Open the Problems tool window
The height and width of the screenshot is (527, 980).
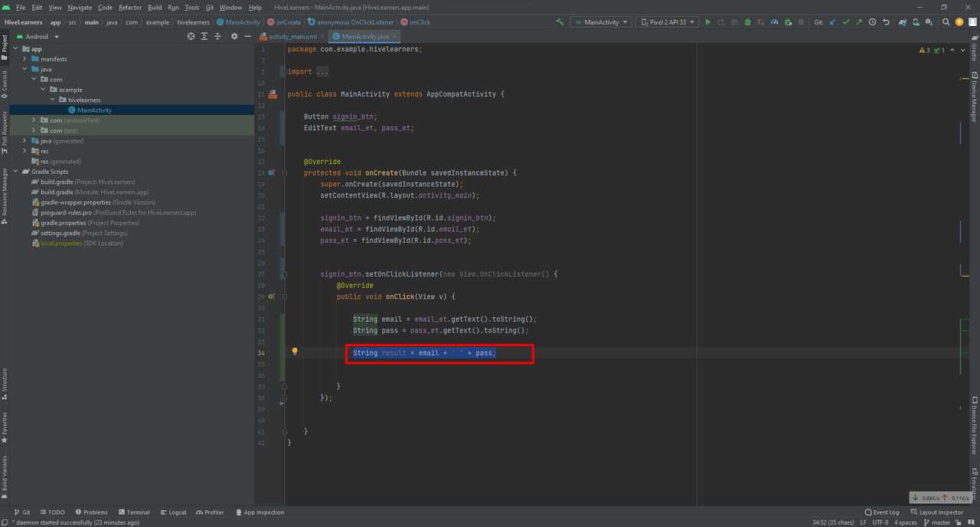tap(90, 512)
